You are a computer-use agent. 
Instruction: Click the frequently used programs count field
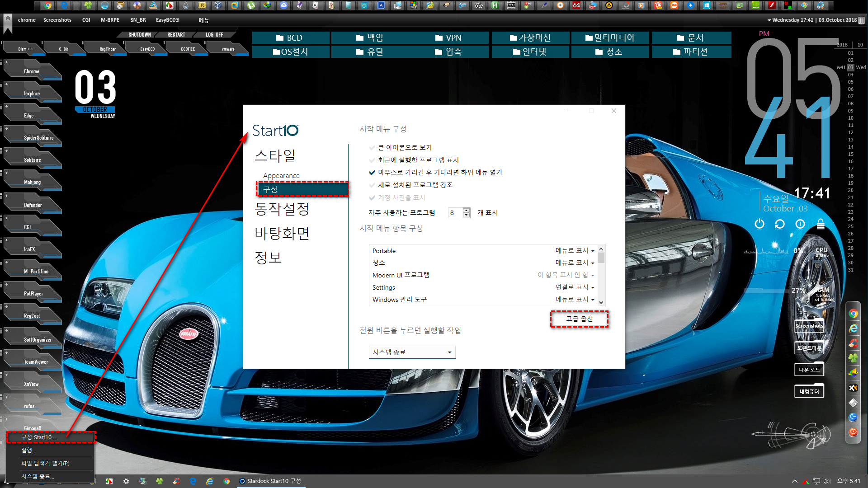(455, 213)
